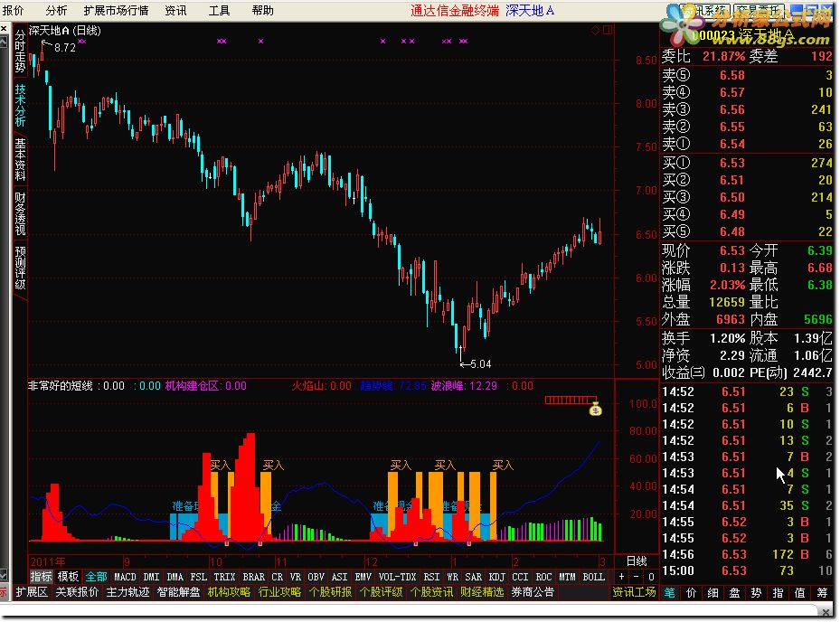This screenshot has height=622, width=840.
Task: Select the 笔 tick detail tab
Action: pos(670,592)
